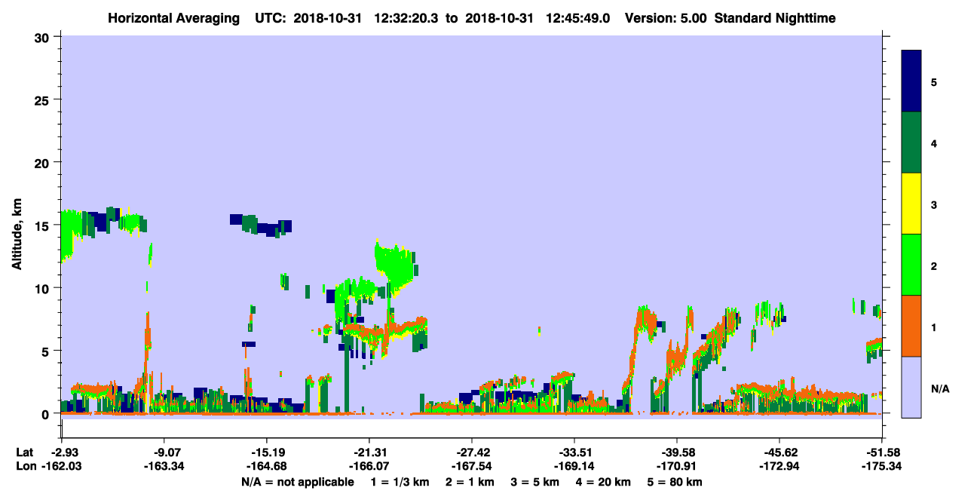
Task: Click the longitude value -170.91
Action: pyautogui.click(x=676, y=467)
